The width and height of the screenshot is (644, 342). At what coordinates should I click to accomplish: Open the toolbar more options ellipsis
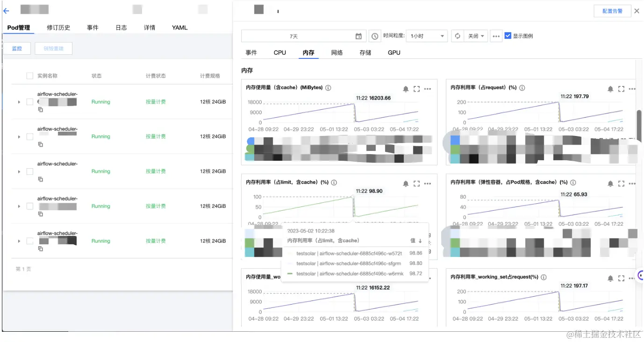pyautogui.click(x=496, y=36)
